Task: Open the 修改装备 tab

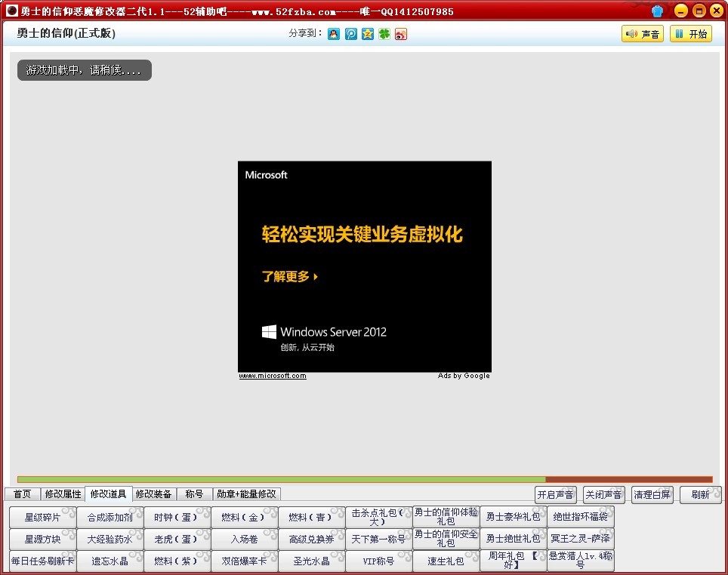Action: 153,494
